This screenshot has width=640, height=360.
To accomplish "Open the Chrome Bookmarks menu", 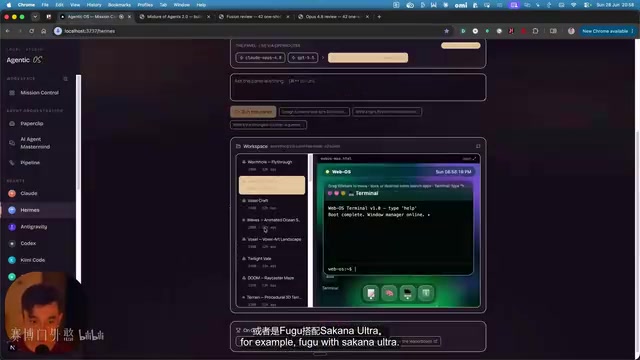I will click(x=119, y=5).
